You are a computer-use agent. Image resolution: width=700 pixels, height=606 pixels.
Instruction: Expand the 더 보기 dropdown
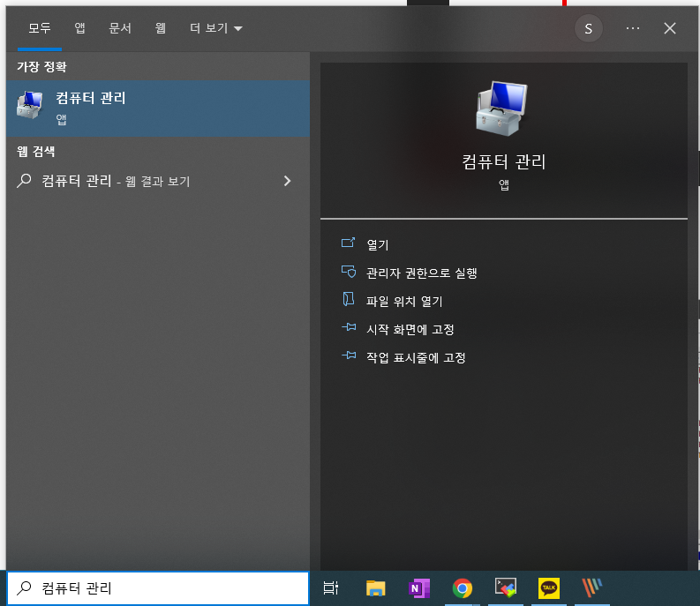pos(216,28)
